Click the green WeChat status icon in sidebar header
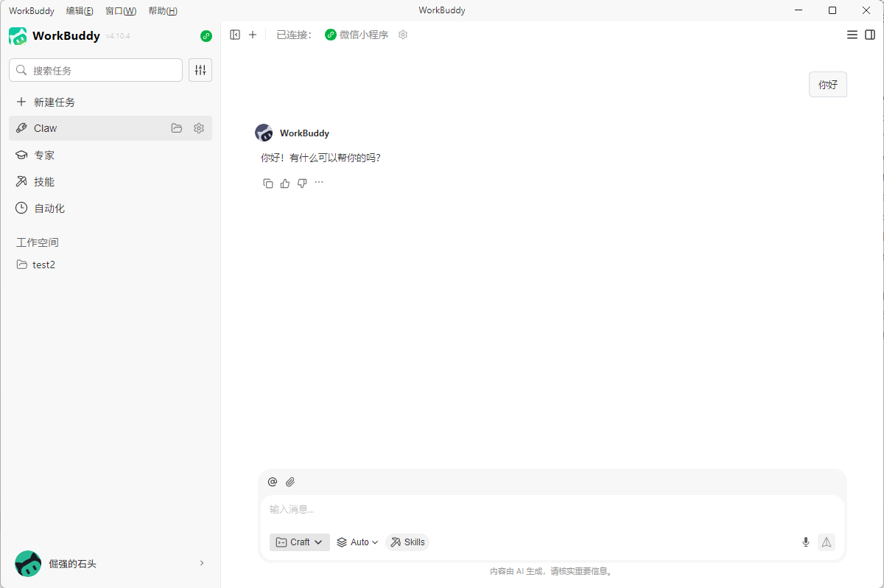 tap(206, 36)
